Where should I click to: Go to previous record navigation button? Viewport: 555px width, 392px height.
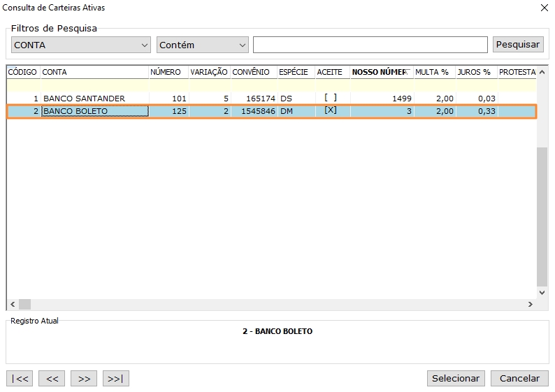[52, 378]
